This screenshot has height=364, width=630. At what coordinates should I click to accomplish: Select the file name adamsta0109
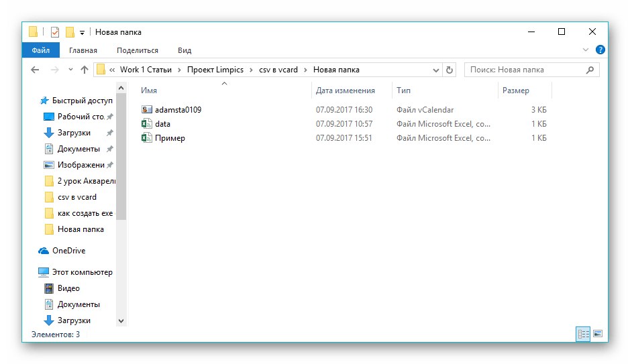pyautogui.click(x=178, y=109)
